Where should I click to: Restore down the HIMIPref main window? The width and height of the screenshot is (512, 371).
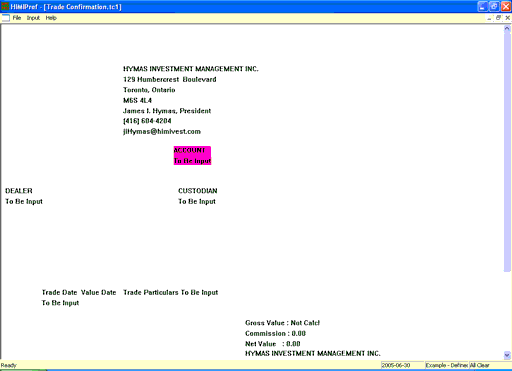pyautogui.click(x=494, y=6)
